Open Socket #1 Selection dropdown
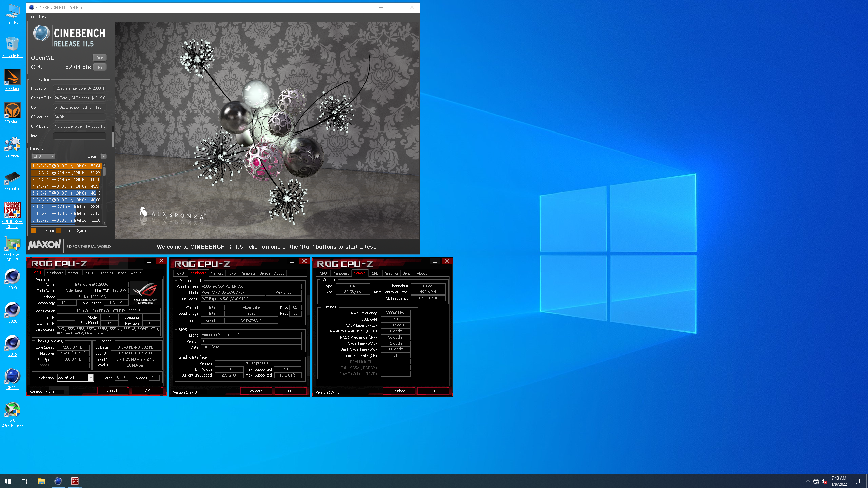868x488 pixels. (x=76, y=378)
